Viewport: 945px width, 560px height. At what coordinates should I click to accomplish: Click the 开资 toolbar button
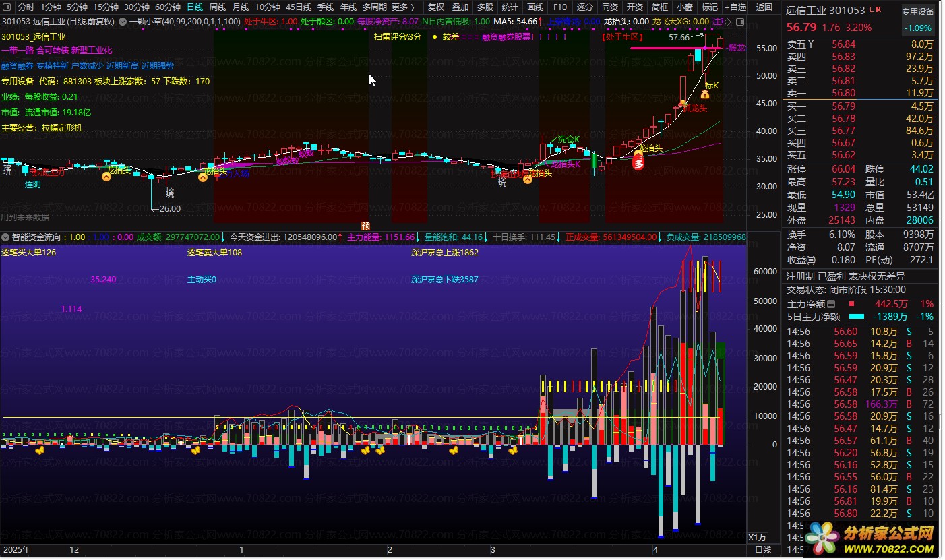pos(635,7)
